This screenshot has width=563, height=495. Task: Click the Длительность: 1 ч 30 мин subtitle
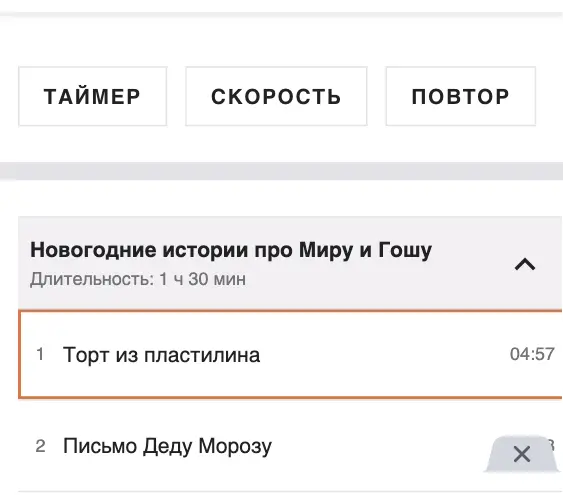[x=138, y=279]
